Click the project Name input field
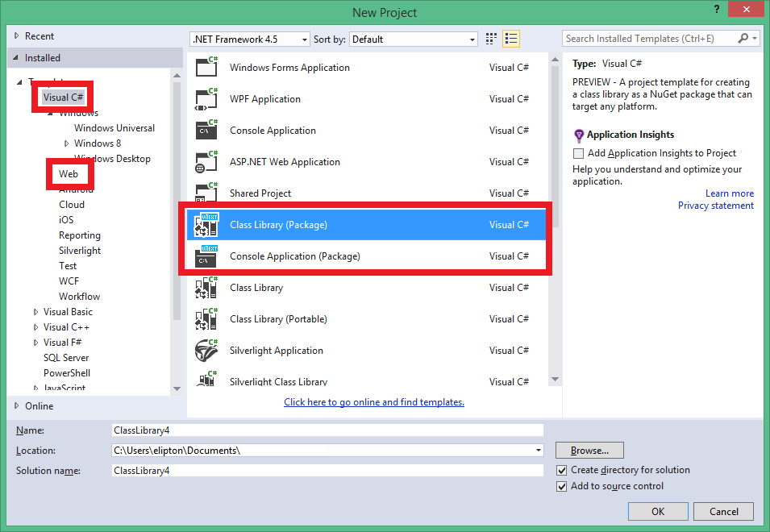This screenshot has height=532, width=770. click(327, 430)
